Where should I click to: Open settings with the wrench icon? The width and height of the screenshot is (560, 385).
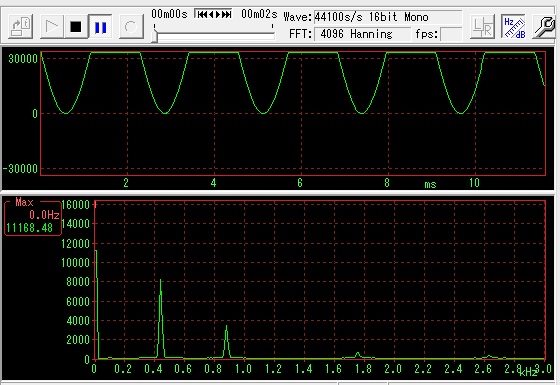(544, 26)
